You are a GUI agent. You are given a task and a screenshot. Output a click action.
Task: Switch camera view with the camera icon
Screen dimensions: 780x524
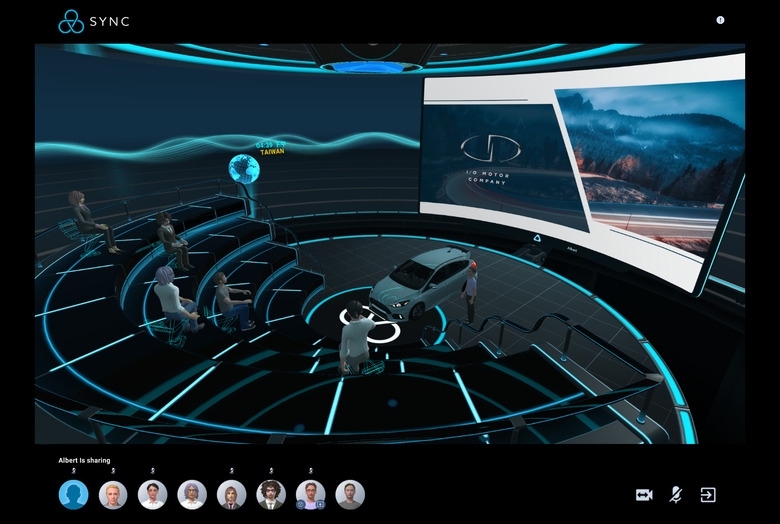(644, 495)
